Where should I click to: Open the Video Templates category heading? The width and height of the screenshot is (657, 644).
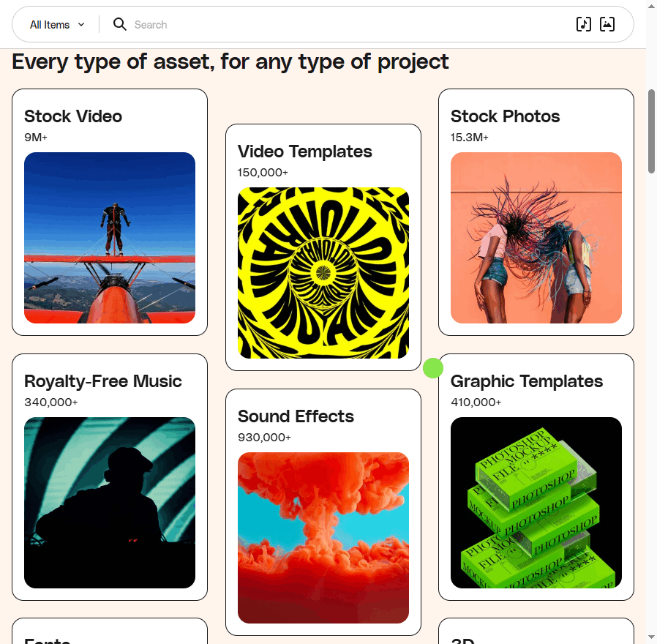304,151
